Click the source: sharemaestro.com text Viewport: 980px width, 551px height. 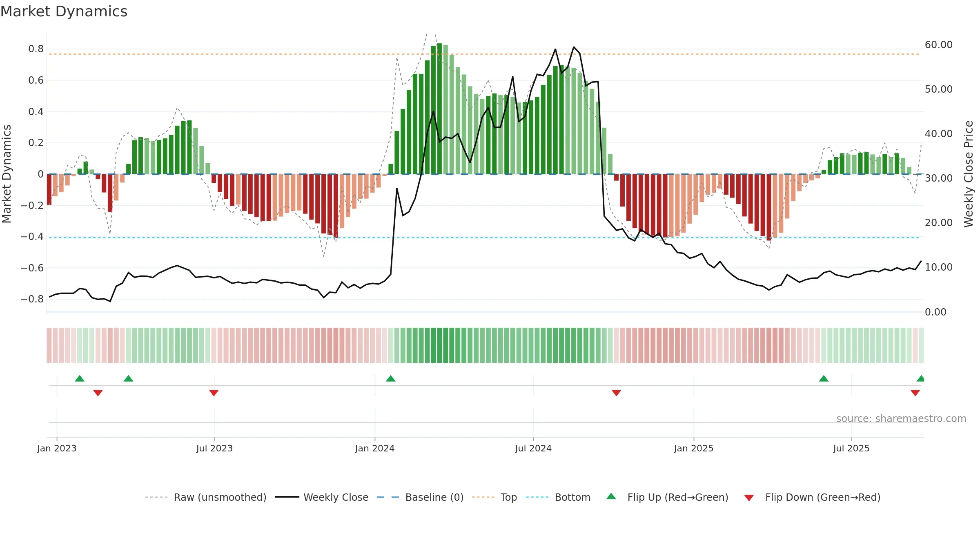pos(901,418)
